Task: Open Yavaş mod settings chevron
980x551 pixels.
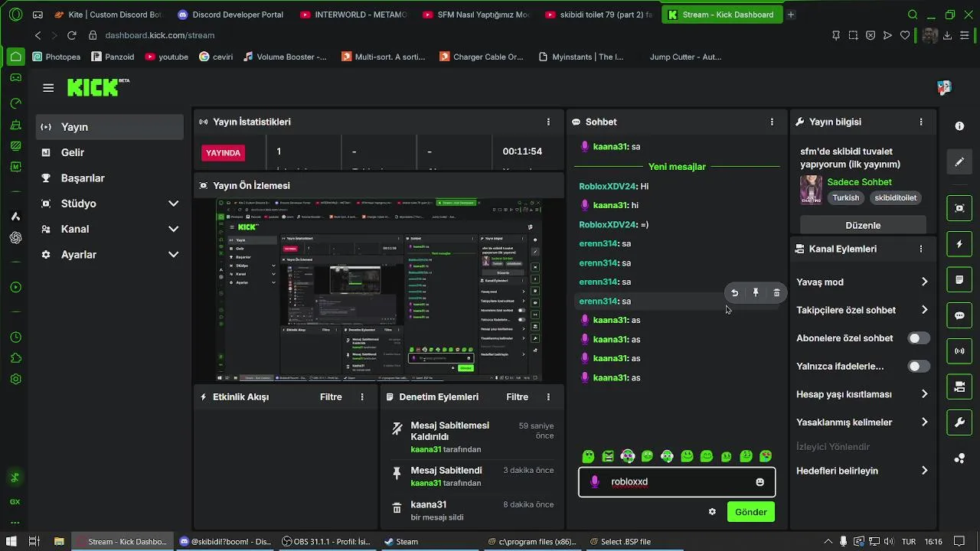Action: point(924,282)
